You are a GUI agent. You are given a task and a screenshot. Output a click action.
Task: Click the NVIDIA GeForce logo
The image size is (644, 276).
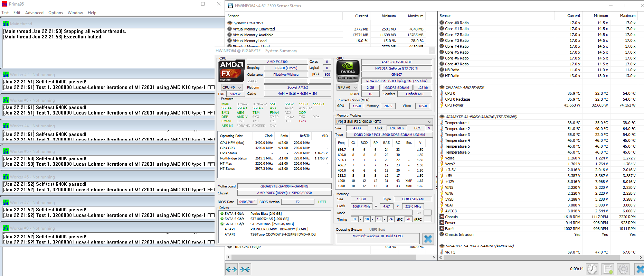pyautogui.click(x=348, y=71)
